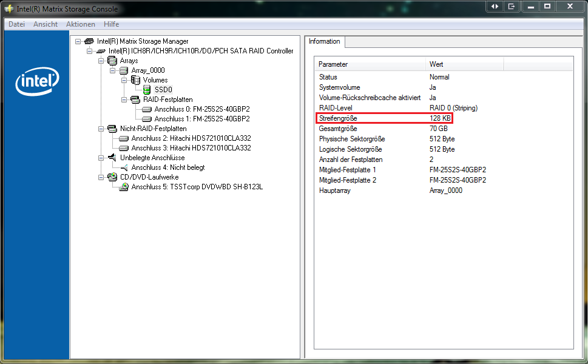This screenshot has width=588, height=364.
Task: Collapse the Intel Matrix Storage Manager root node
Action: tap(78, 41)
